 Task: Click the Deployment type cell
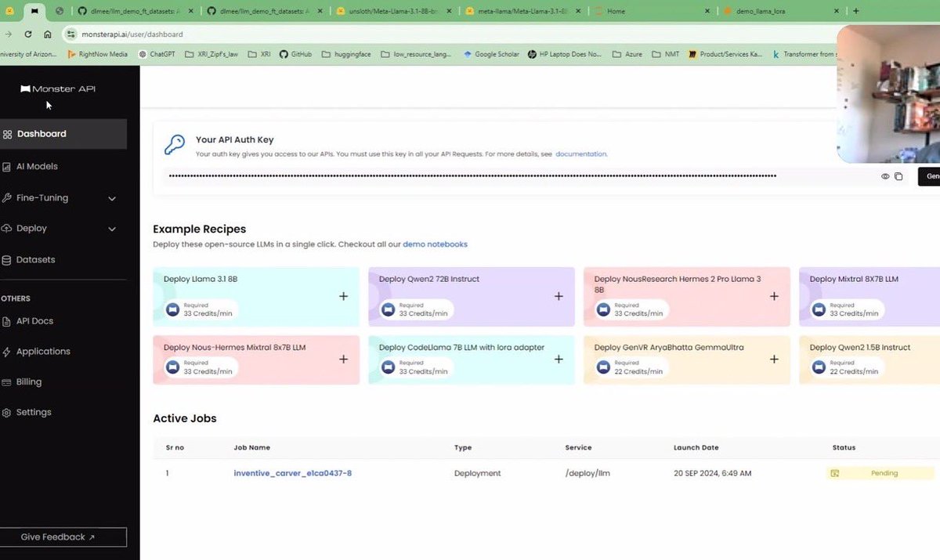coord(477,473)
